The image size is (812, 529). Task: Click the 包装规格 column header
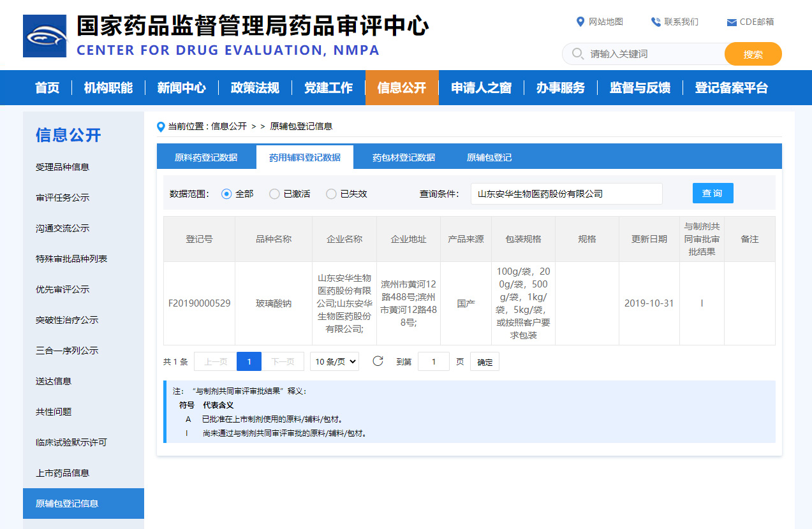tap(524, 239)
